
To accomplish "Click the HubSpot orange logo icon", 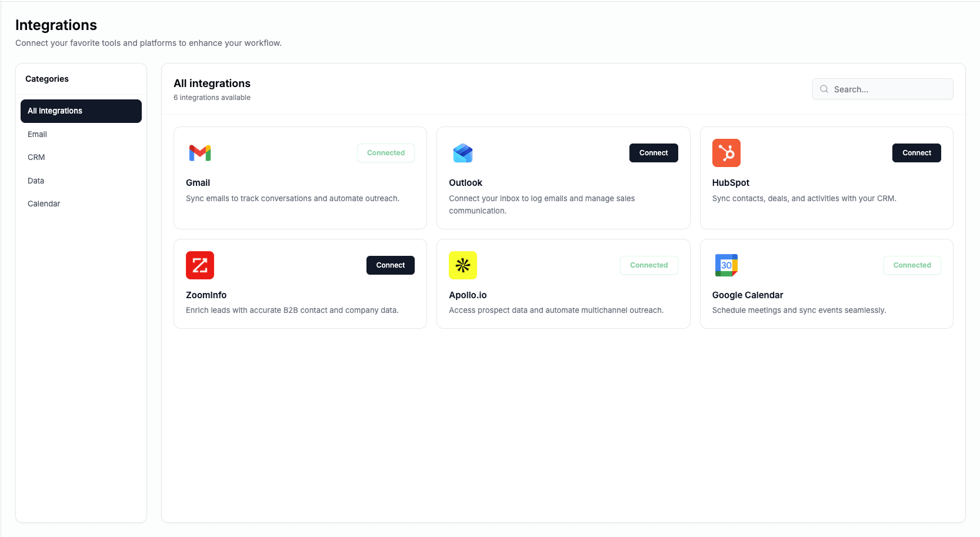I will 726,153.
